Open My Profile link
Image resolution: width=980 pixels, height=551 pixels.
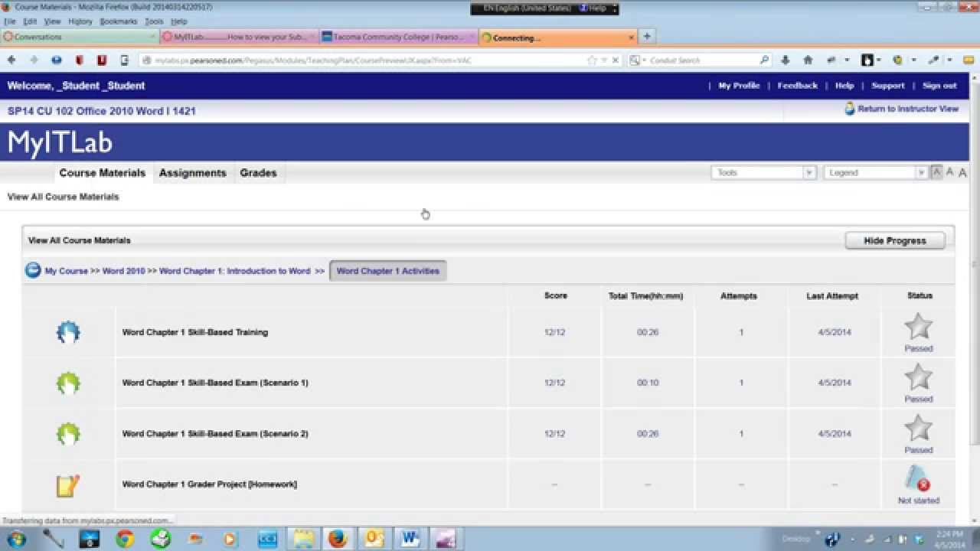(x=739, y=86)
